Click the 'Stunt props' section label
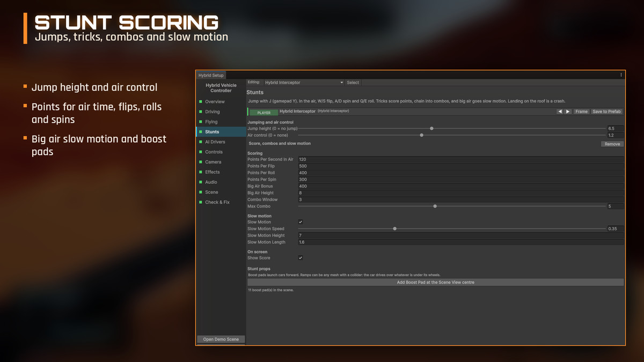This screenshot has height=362, width=644. tap(259, 269)
